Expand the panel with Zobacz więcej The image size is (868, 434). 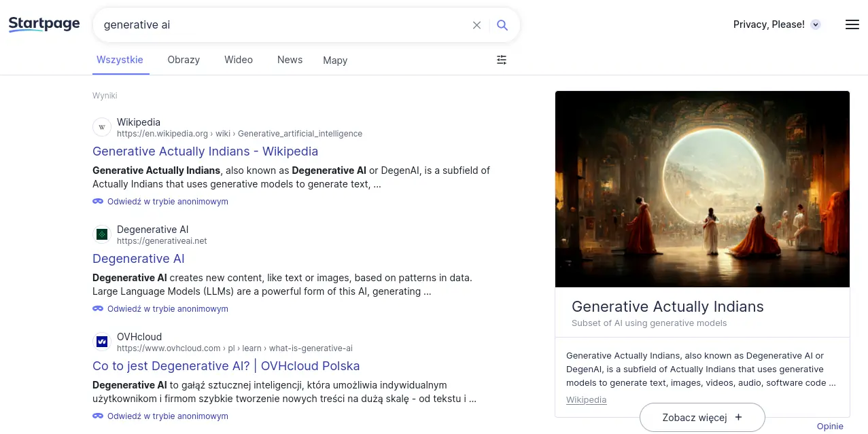click(x=702, y=417)
